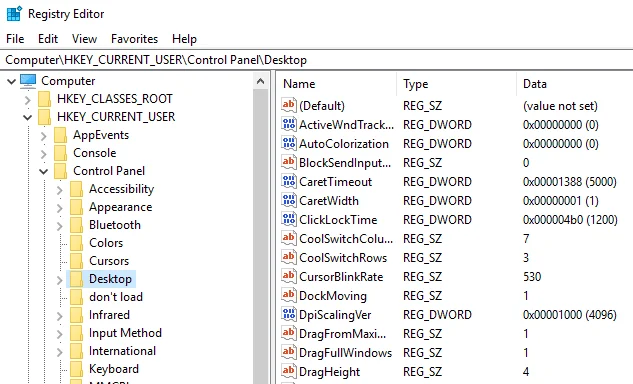Image resolution: width=633 pixels, height=384 pixels.
Task: Expand the HKEY_CLASSES_ROOT node
Action: click(x=27, y=99)
